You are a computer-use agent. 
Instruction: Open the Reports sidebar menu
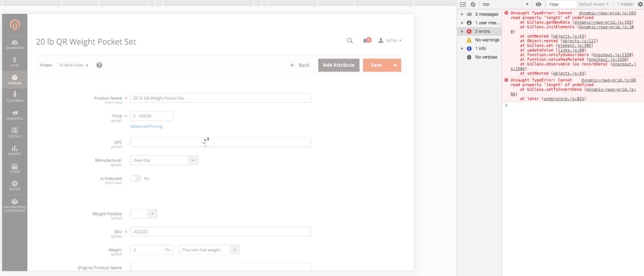point(15,150)
